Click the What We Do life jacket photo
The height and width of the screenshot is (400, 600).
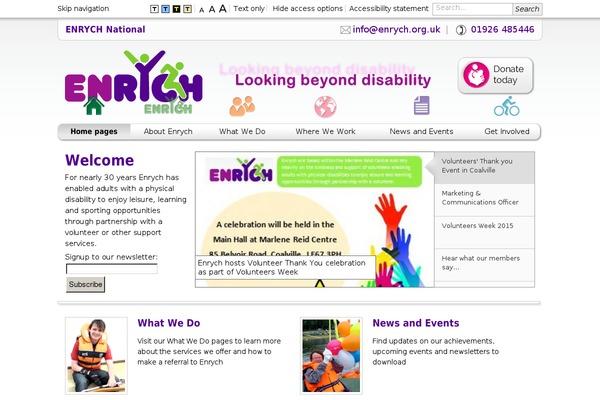[96, 356]
